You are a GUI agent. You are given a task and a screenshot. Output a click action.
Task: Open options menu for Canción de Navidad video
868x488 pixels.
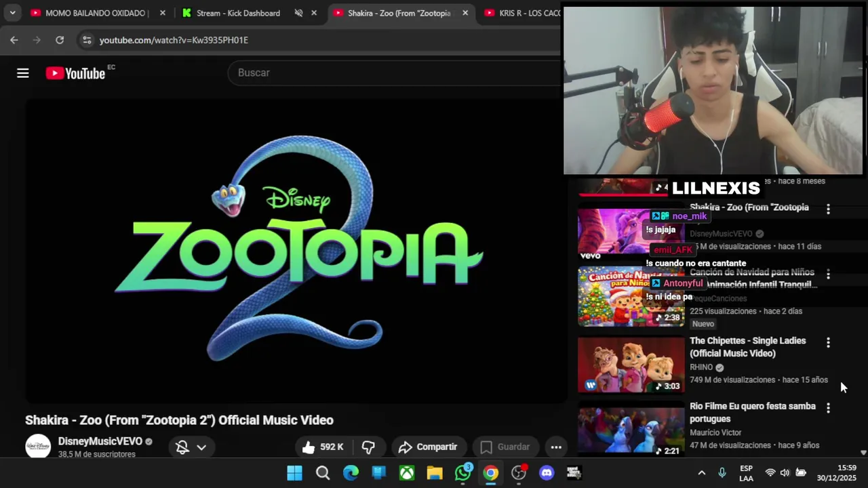(x=828, y=274)
